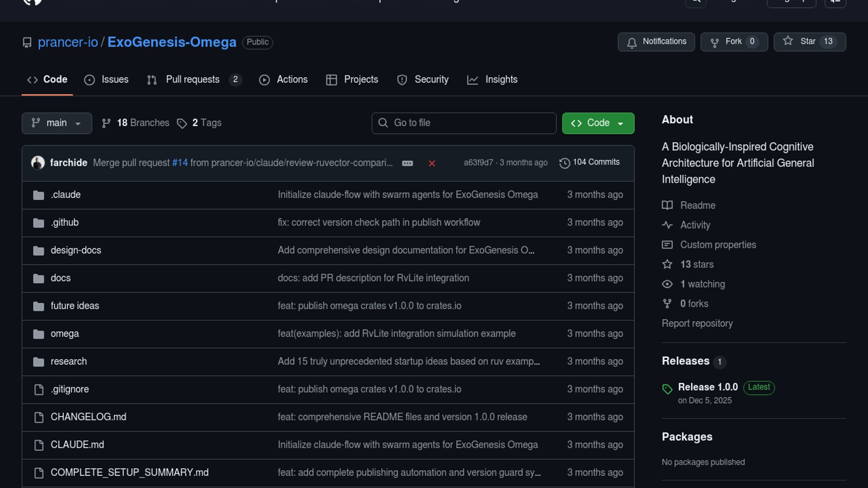Click the Tags icon next to 2 Tags

click(182, 123)
